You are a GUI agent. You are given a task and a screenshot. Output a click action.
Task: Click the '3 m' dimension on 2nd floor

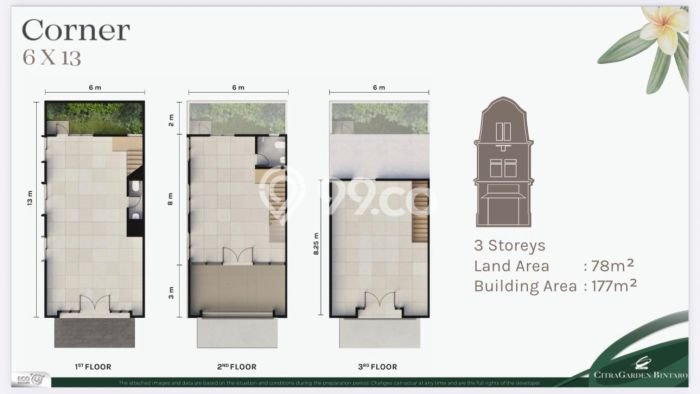coord(171,292)
